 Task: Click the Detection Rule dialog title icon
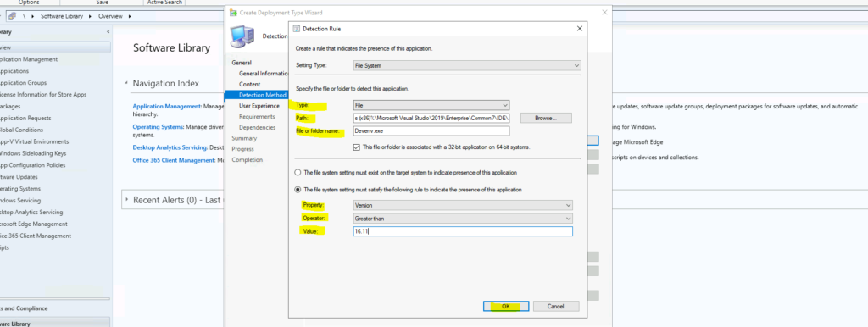click(x=296, y=28)
